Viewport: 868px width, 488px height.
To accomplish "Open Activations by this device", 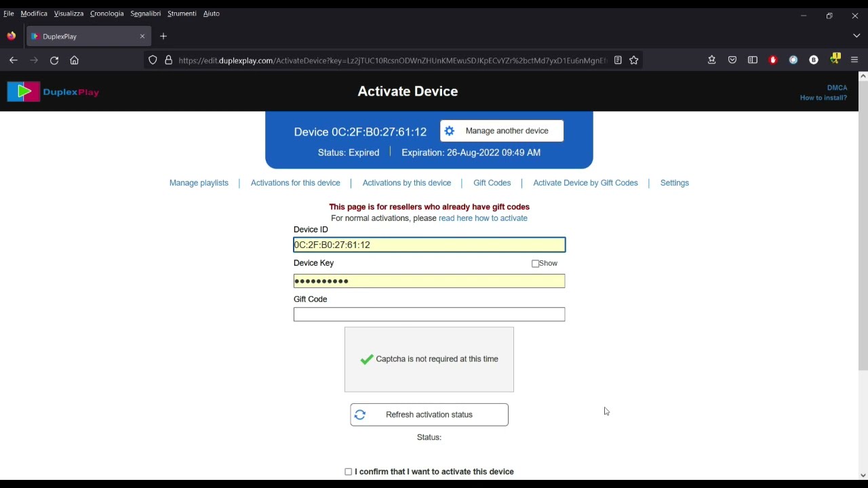I will (x=407, y=183).
